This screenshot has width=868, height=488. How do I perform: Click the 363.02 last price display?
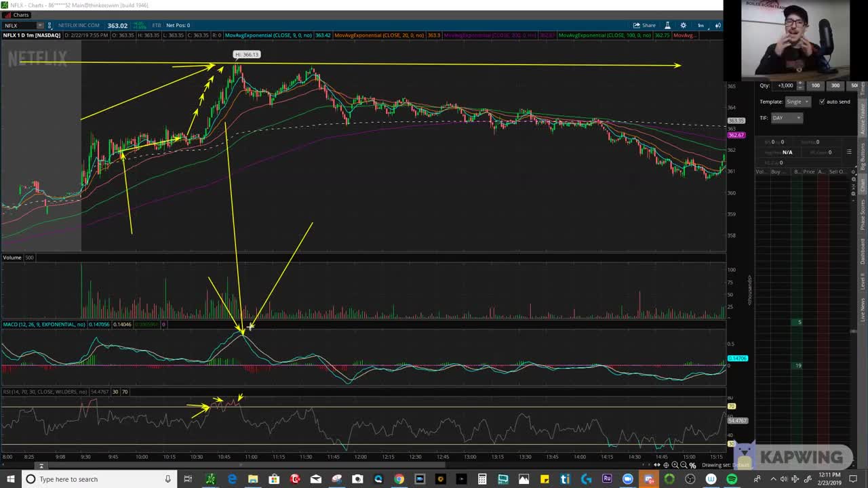click(x=117, y=25)
